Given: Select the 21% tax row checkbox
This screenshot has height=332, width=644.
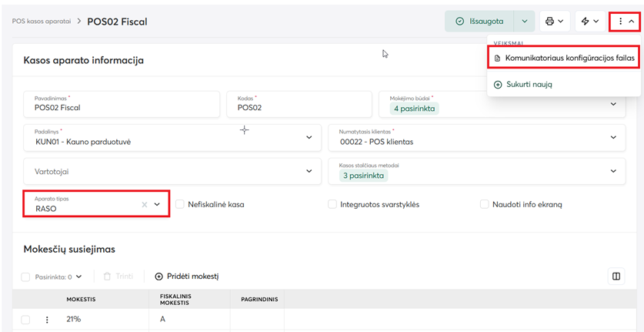Looking at the screenshot, I should [x=25, y=320].
